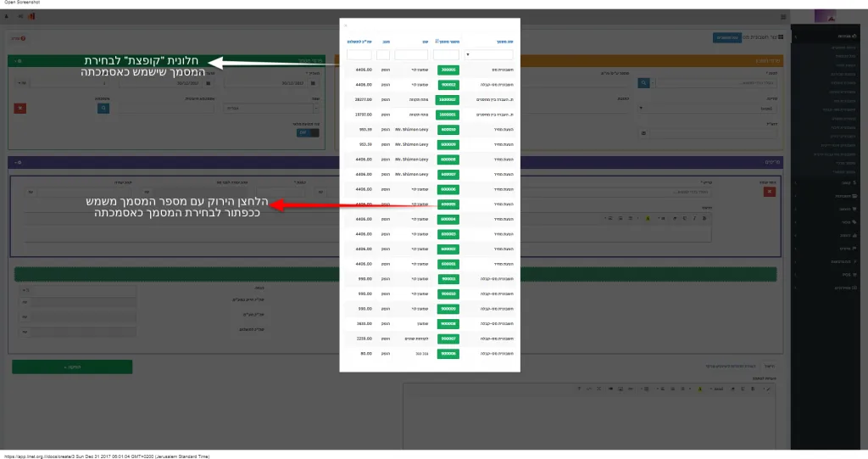Choose receipt invoice 900009
This screenshot has height=459, width=868.
[448, 309]
